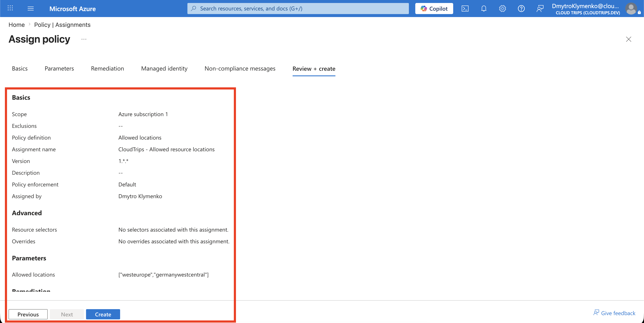Click the Give feedback link
This screenshot has height=323, width=644.
point(618,313)
